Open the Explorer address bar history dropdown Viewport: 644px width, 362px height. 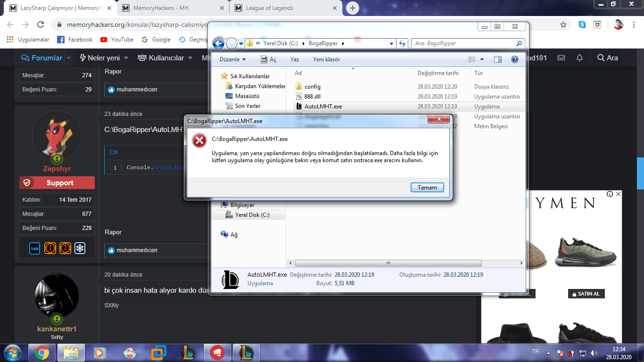tap(392, 43)
